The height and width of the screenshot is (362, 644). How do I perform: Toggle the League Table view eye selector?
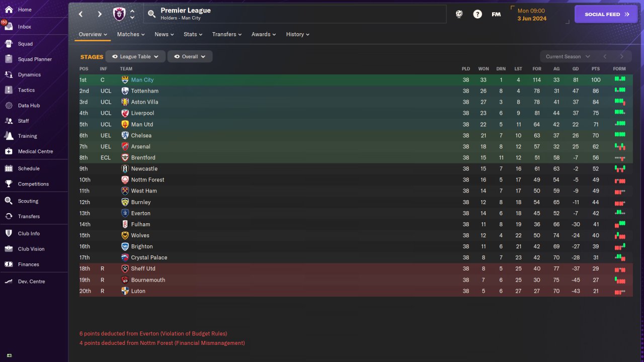click(x=135, y=57)
